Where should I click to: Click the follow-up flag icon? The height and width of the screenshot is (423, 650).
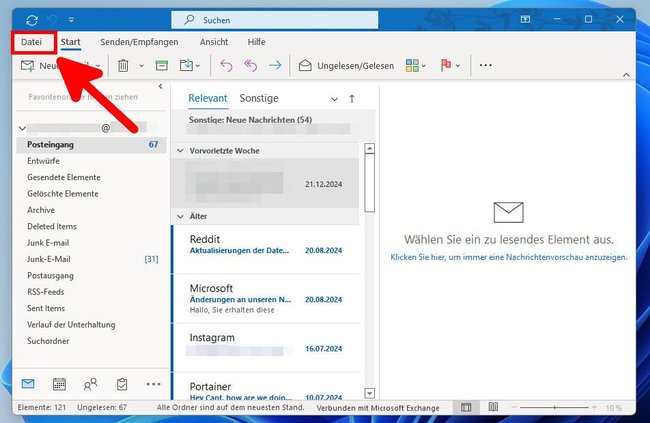tap(446, 65)
